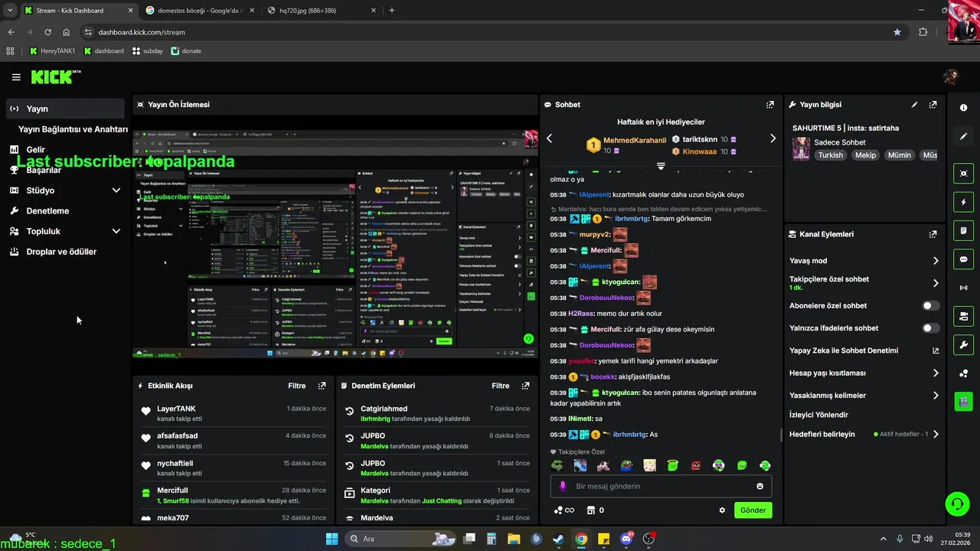This screenshot has width=980, height=551.
Task: Bookmark page with star icon
Action: (897, 32)
